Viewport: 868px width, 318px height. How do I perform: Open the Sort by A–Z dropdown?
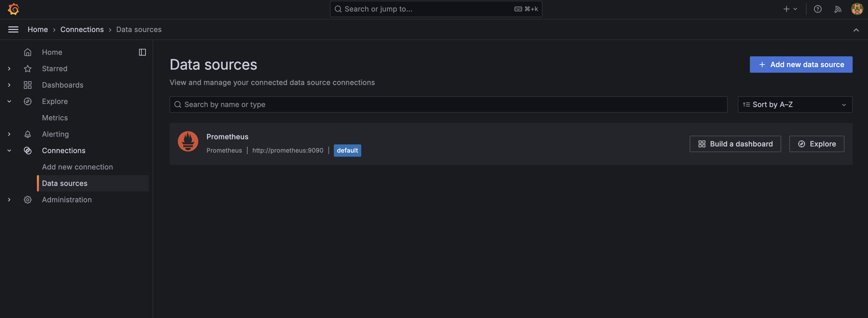[x=795, y=104]
